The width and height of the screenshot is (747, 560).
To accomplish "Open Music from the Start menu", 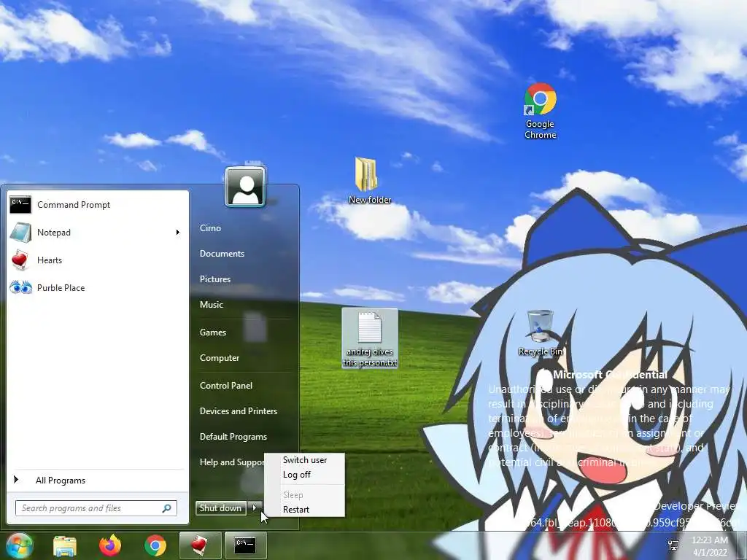I will tap(211, 305).
